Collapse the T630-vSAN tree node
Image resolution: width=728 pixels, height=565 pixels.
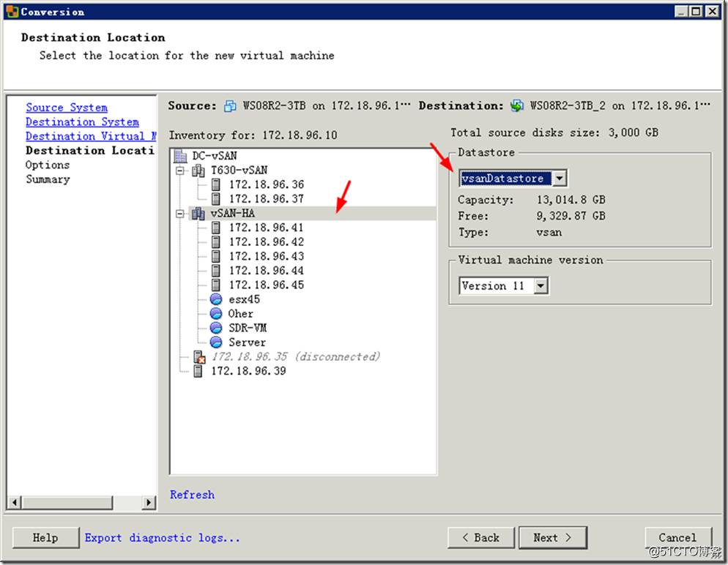(x=180, y=171)
